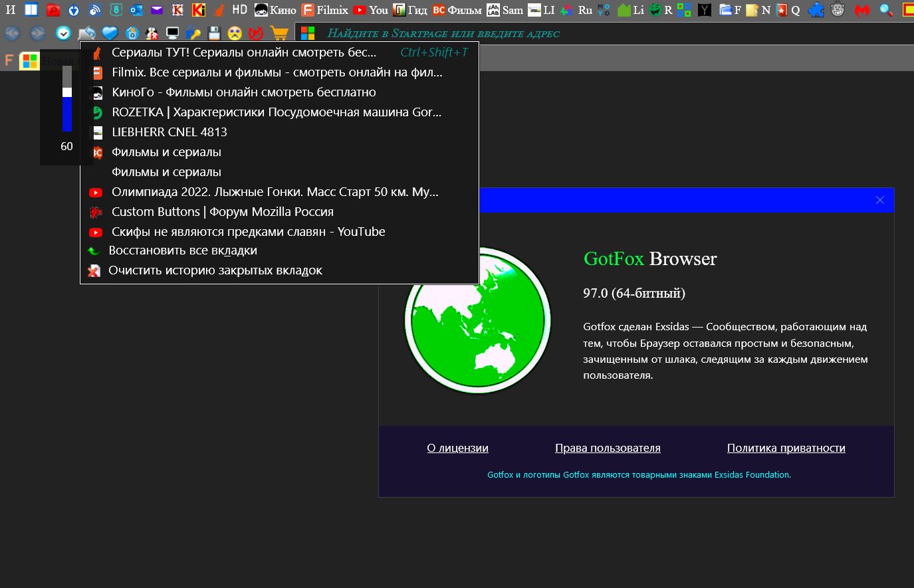Click the orange 'F' pinned tab
The image size is (914, 588).
9,61
